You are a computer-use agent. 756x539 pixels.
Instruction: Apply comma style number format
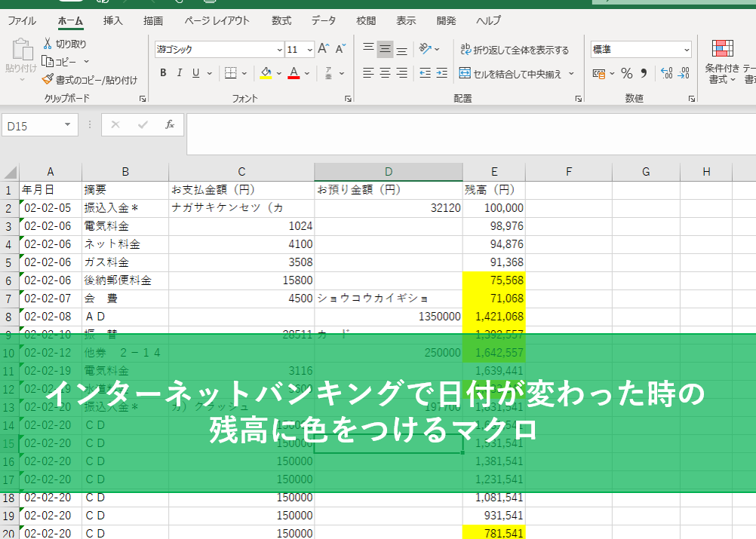(x=644, y=73)
